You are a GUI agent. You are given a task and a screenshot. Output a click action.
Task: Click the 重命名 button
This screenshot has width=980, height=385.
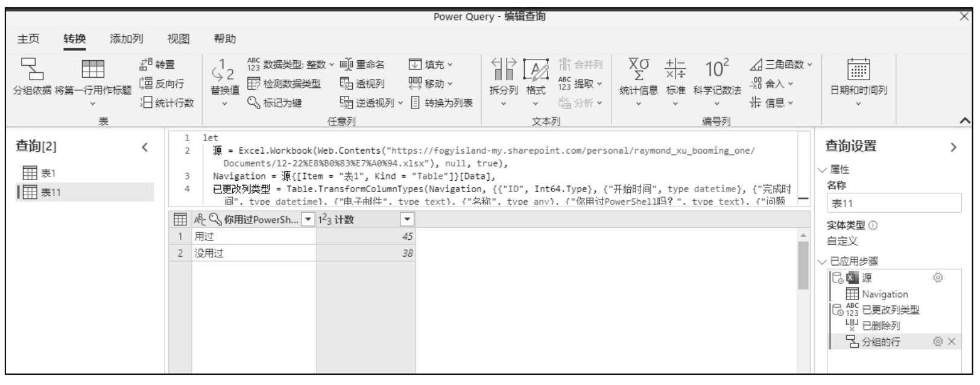coord(362,64)
